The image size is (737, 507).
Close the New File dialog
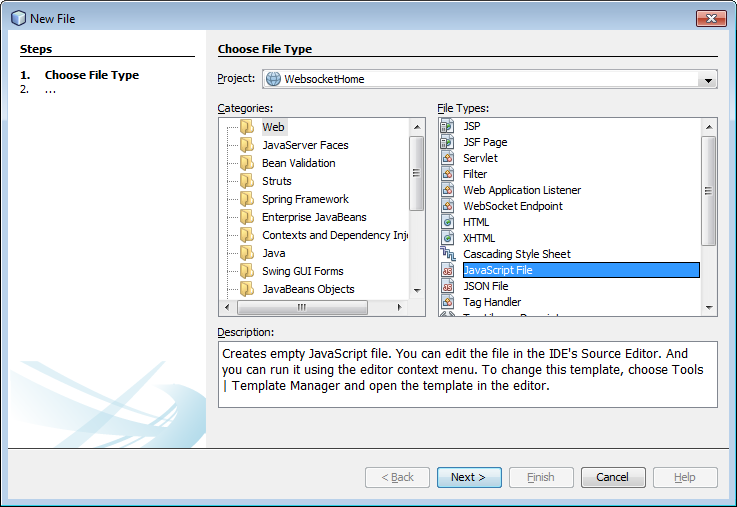click(711, 18)
